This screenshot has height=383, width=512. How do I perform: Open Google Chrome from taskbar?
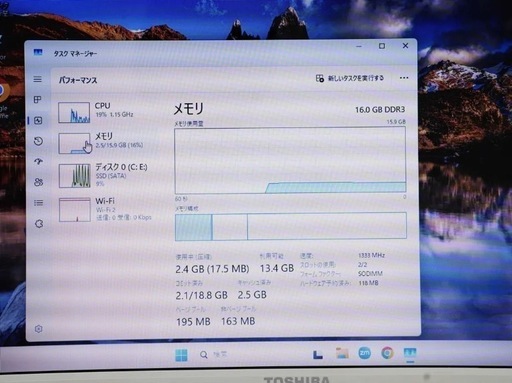tap(387, 353)
